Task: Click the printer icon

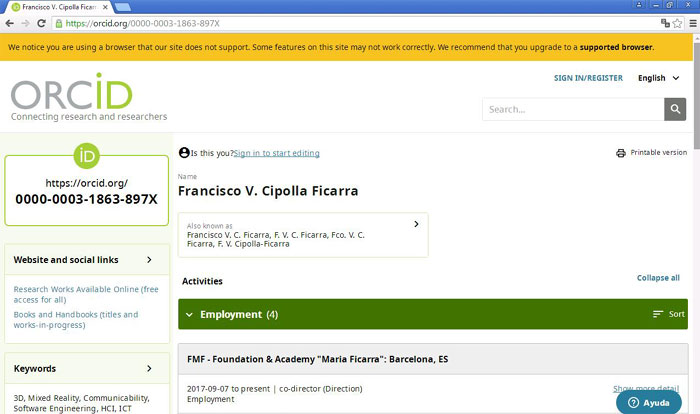Action: pyautogui.click(x=621, y=153)
